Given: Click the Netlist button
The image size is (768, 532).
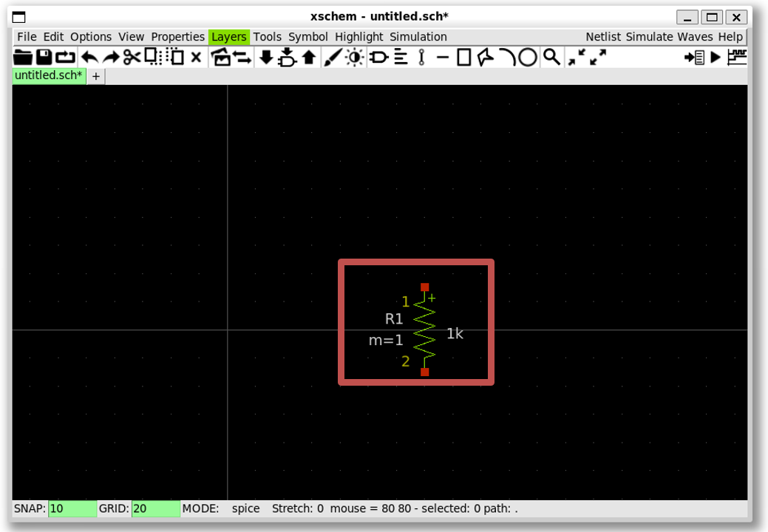Looking at the screenshot, I should (x=604, y=37).
